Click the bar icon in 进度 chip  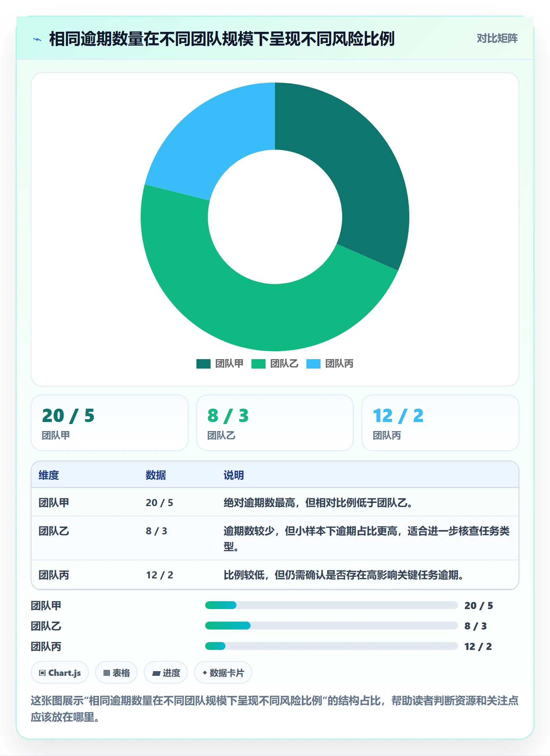click(156, 673)
